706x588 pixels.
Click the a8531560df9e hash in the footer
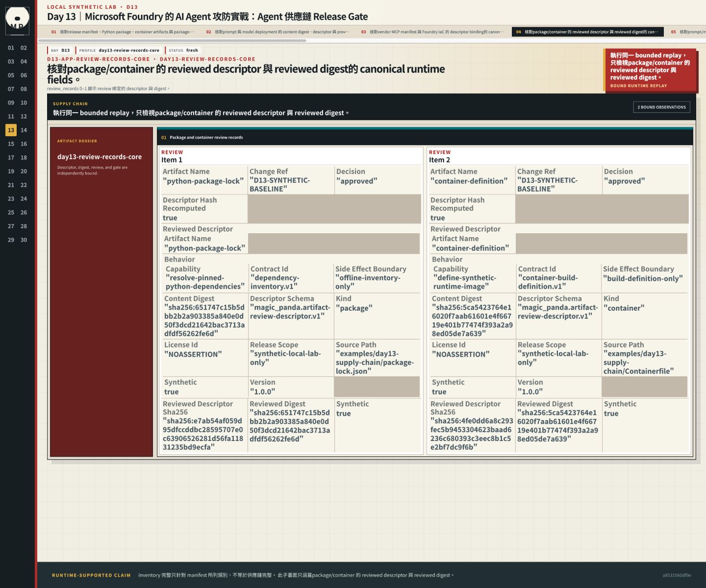point(677,575)
